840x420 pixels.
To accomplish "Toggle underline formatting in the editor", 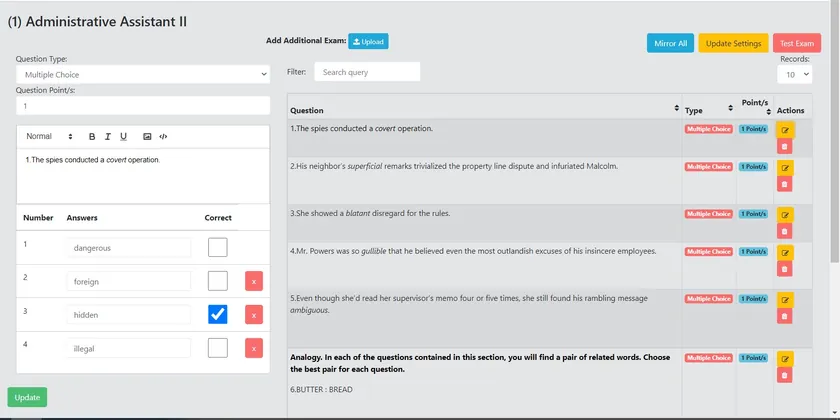I will point(123,137).
